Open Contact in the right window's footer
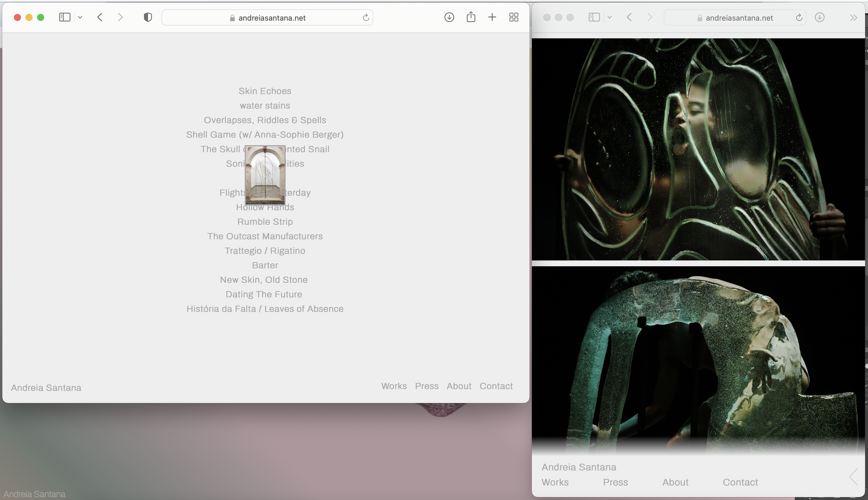The image size is (868, 500). pyautogui.click(x=740, y=482)
